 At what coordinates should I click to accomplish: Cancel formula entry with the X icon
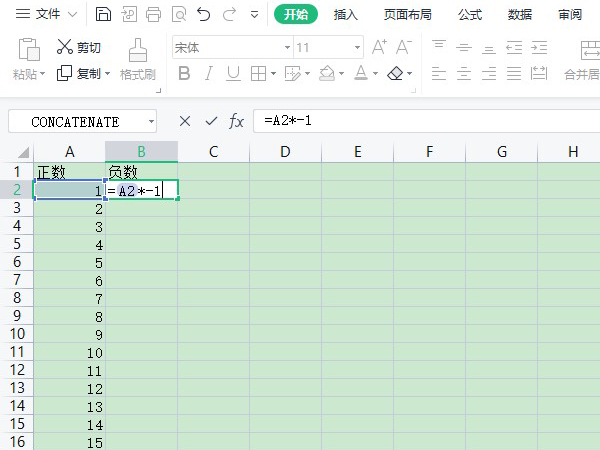coord(185,121)
